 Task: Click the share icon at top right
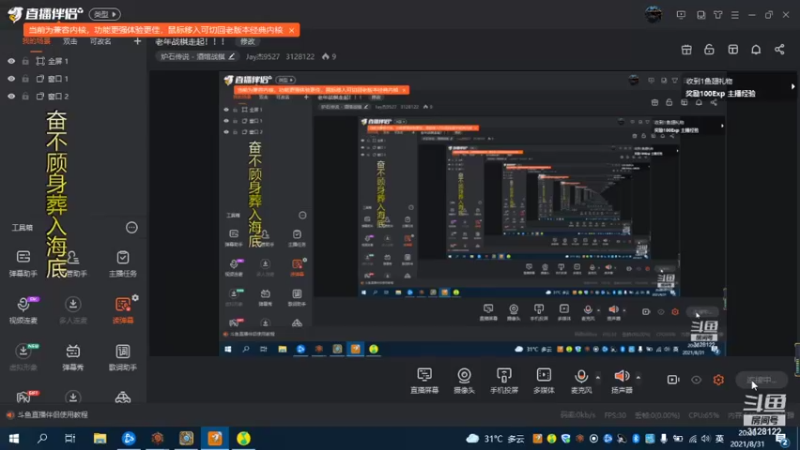779,49
